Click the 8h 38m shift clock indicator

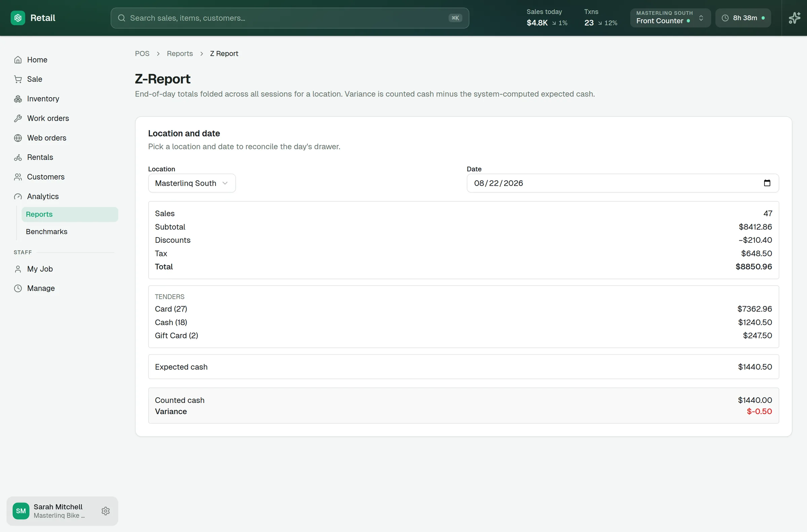(x=743, y=18)
